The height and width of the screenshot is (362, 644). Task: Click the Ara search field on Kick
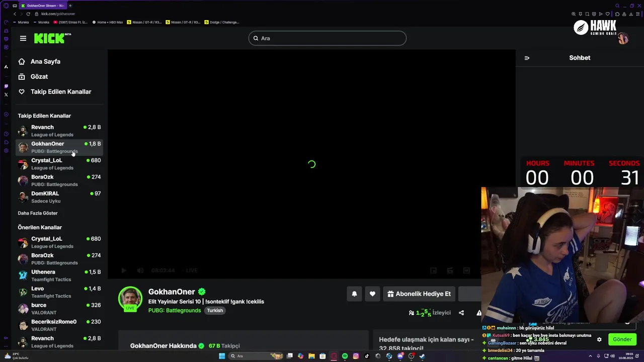[327, 38]
